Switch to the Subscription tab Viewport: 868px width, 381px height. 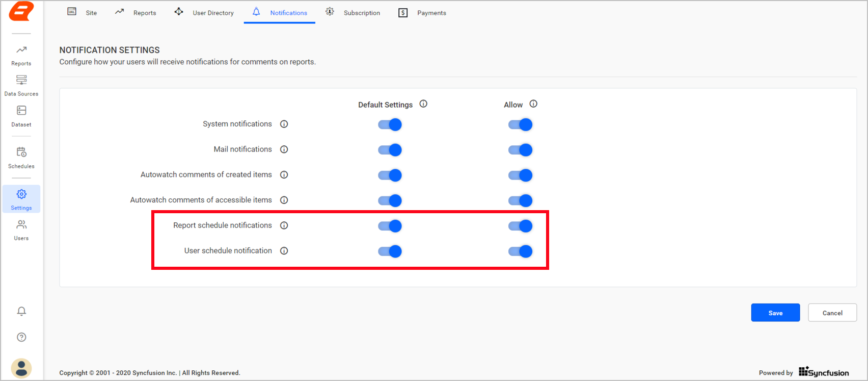(x=353, y=12)
